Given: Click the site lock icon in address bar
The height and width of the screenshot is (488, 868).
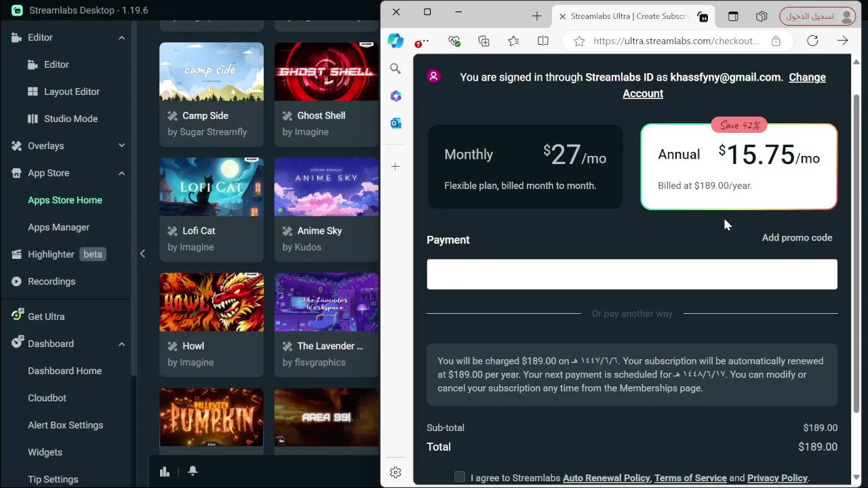Looking at the screenshot, I should (775, 41).
